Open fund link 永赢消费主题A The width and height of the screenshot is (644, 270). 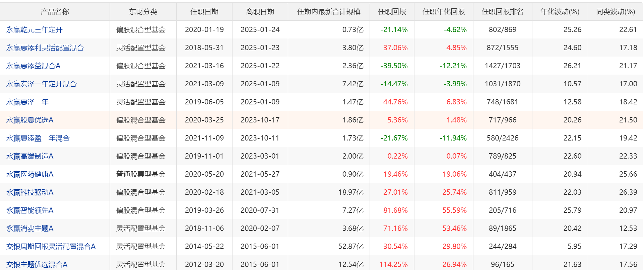tap(30, 229)
